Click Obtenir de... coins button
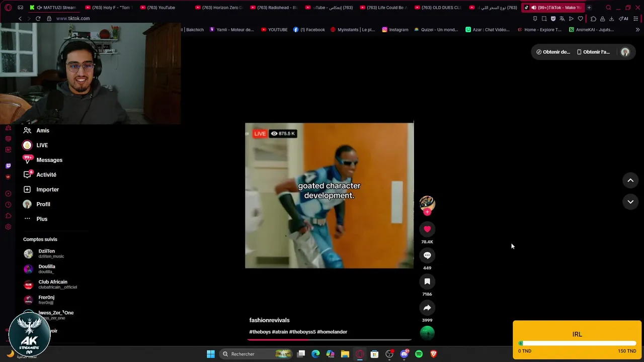Viewport: 644px width, 362px height. (x=553, y=52)
